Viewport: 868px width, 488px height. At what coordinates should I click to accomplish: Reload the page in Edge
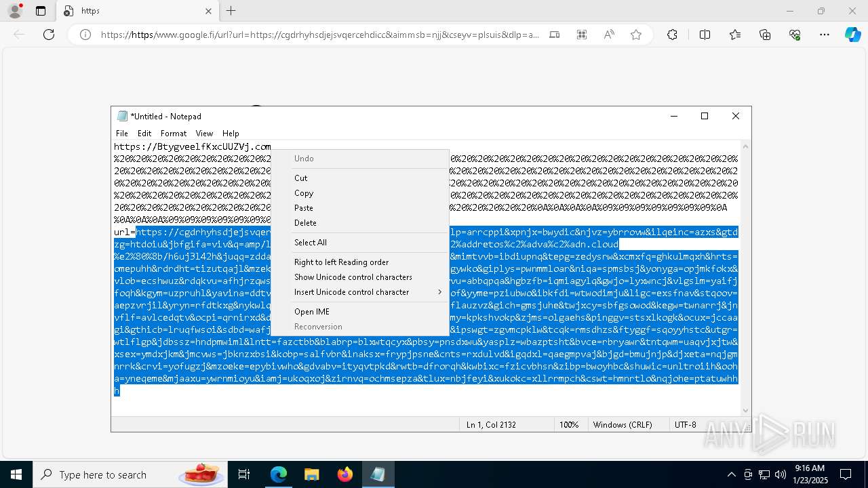(49, 35)
